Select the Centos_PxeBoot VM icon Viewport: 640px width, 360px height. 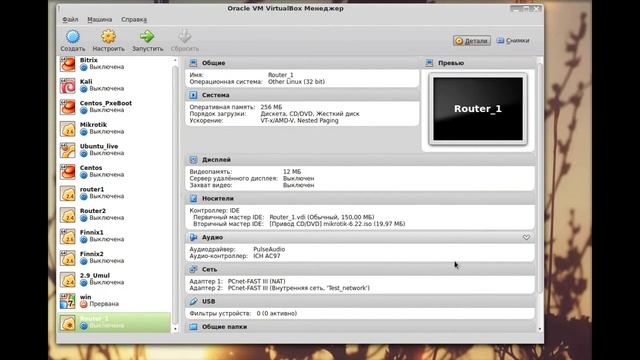[68, 107]
